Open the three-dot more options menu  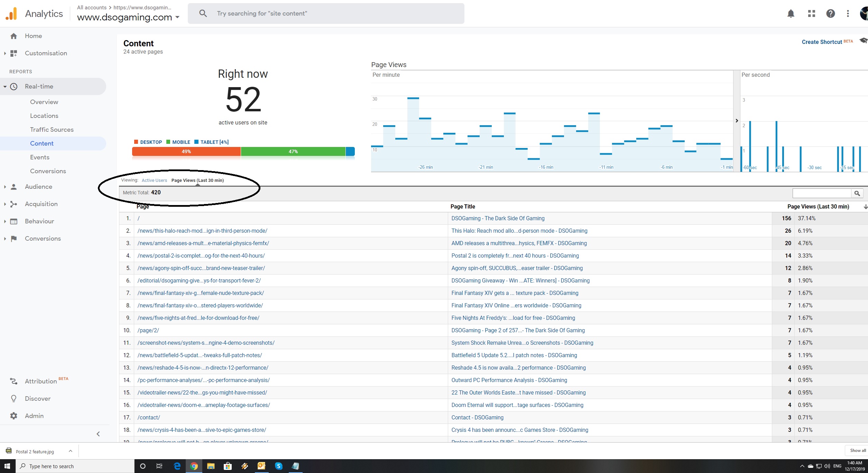848,13
